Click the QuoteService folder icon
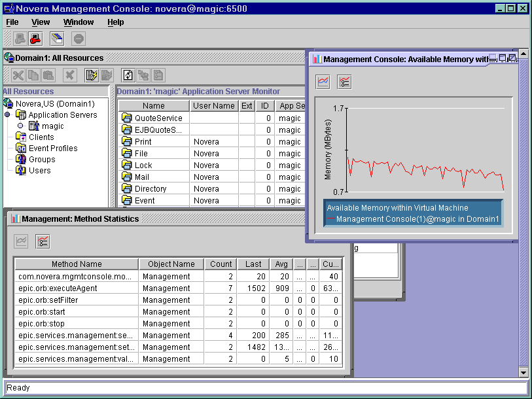The image size is (532, 399). [127, 118]
